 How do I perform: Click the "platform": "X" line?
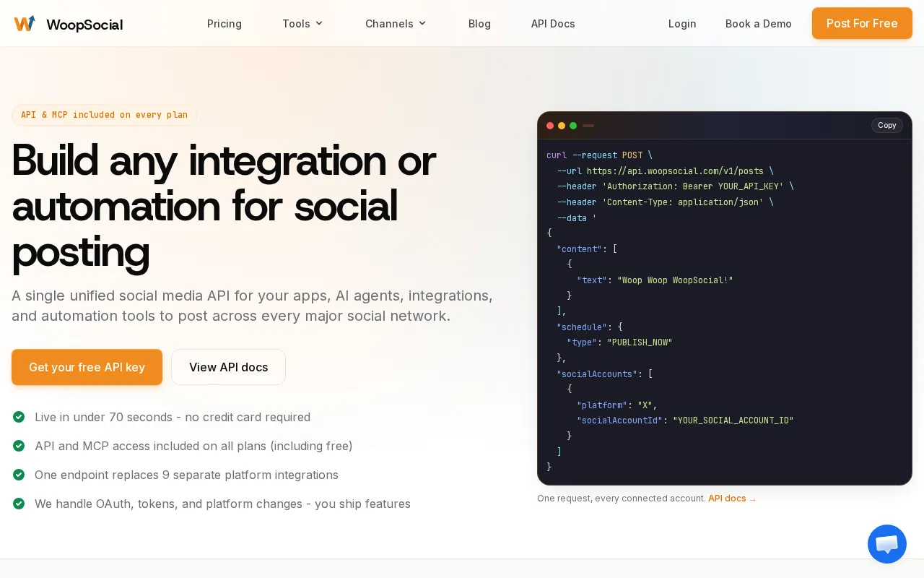(617, 405)
